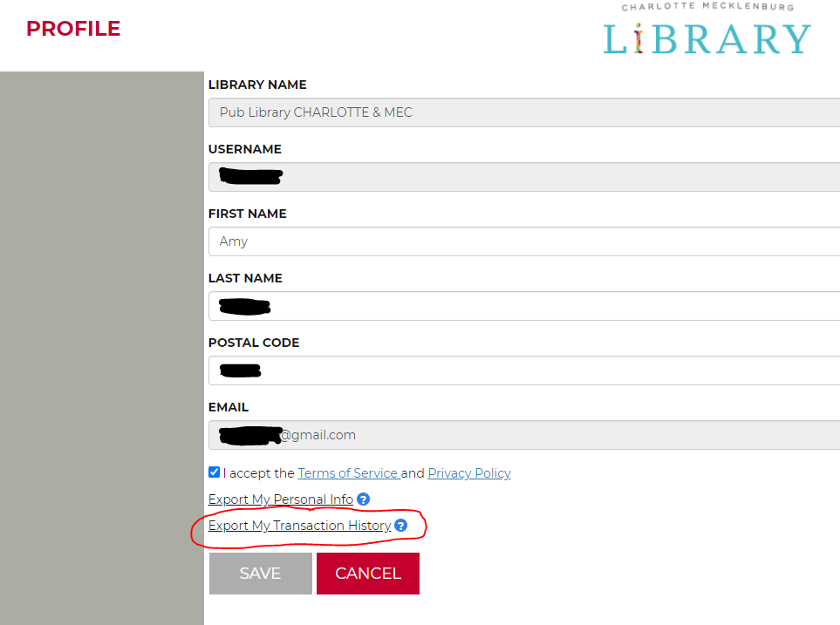Open the Privacy Policy page
The width and height of the screenshot is (840, 625).
[x=468, y=472]
